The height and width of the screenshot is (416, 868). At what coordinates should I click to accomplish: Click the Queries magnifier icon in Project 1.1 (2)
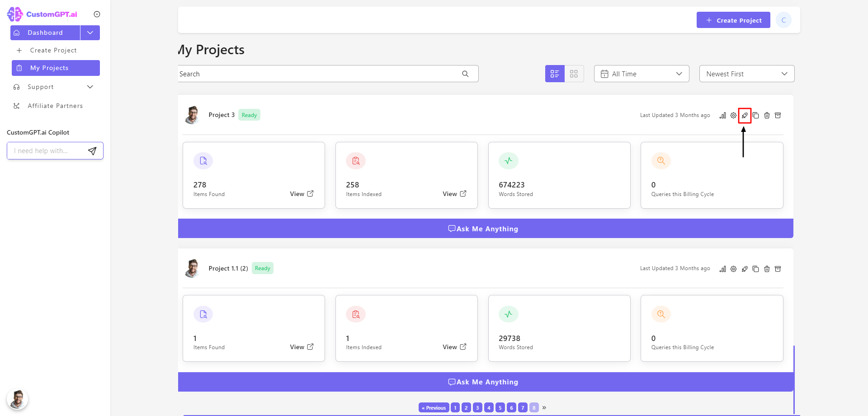661,314
